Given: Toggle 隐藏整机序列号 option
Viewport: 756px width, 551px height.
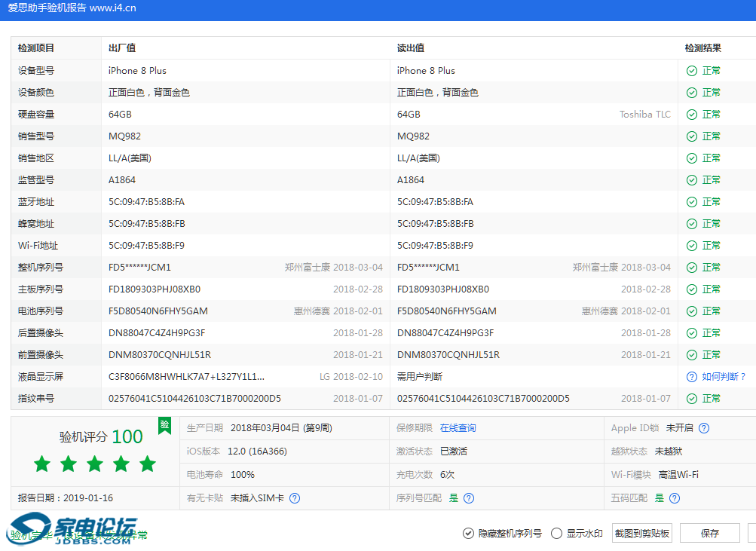Looking at the screenshot, I should 502,533.
